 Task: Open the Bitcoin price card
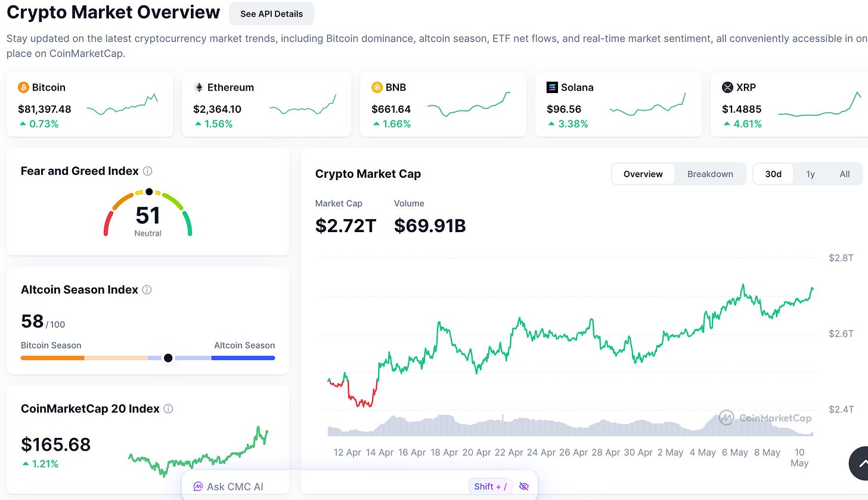click(x=89, y=105)
